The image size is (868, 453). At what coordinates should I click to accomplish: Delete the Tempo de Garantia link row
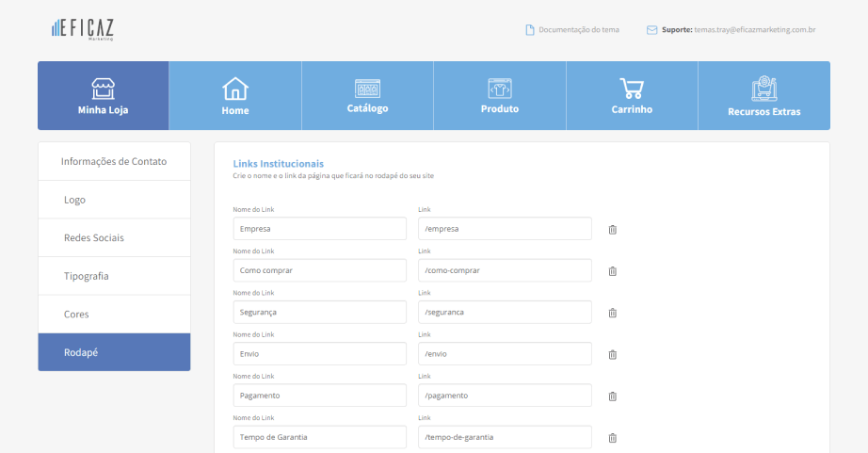(x=613, y=438)
